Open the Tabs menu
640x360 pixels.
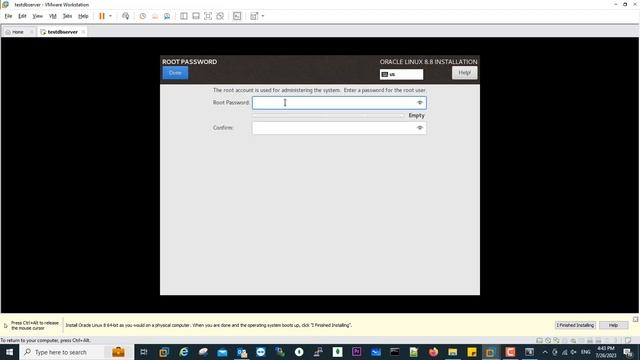coord(67,16)
